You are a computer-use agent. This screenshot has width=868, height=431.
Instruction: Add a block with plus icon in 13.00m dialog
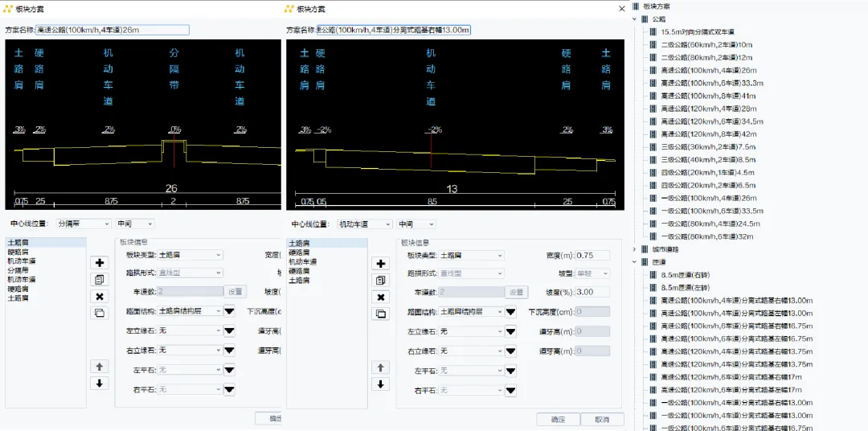(x=380, y=264)
